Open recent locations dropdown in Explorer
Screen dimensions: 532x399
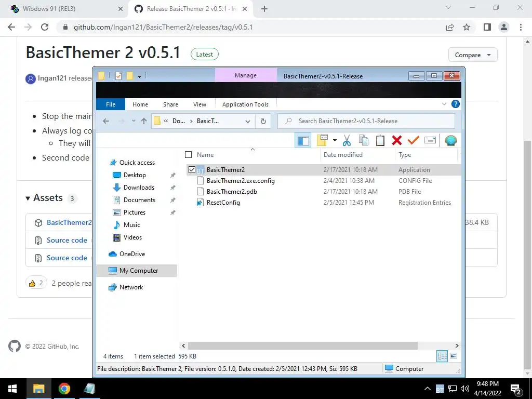point(134,121)
